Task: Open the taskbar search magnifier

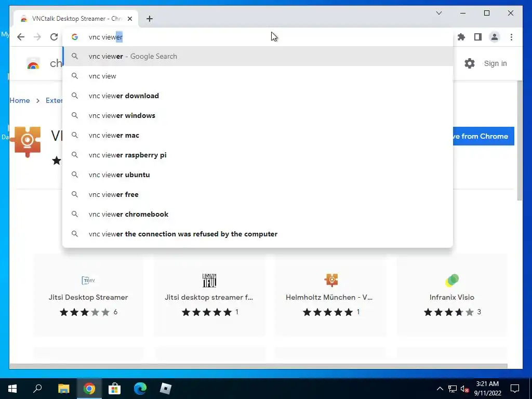Action: click(37, 388)
